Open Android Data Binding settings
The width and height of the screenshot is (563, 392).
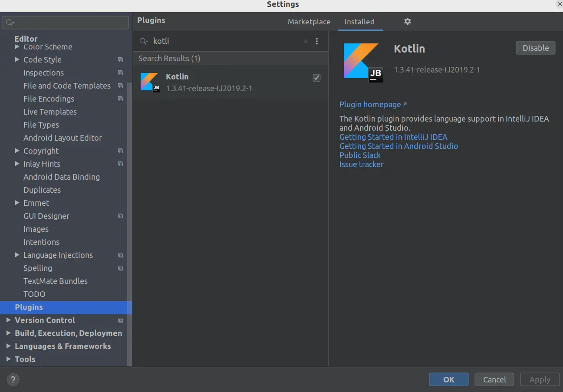pyautogui.click(x=62, y=177)
